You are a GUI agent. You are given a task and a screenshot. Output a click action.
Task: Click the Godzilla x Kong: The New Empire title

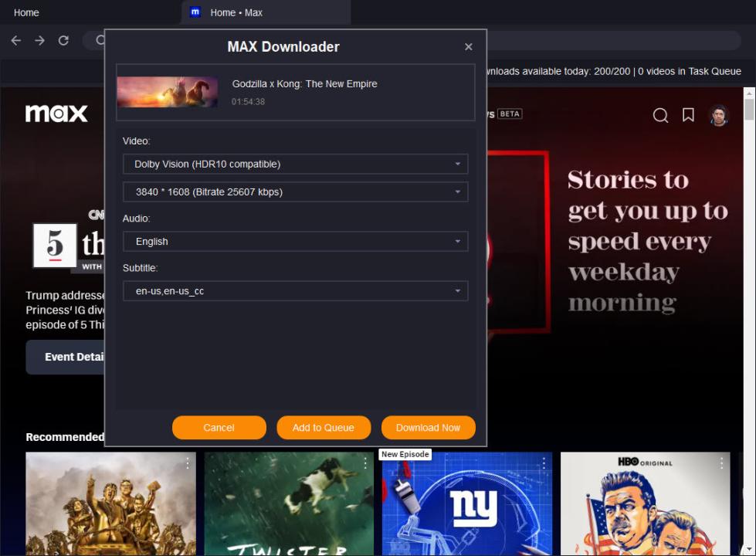tap(305, 84)
